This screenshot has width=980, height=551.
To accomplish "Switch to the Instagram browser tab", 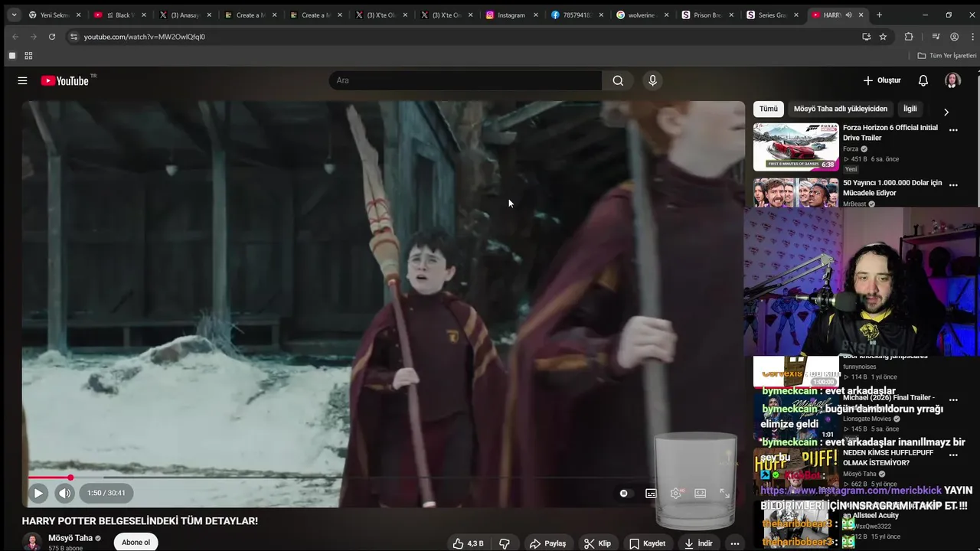I will point(511,15).
